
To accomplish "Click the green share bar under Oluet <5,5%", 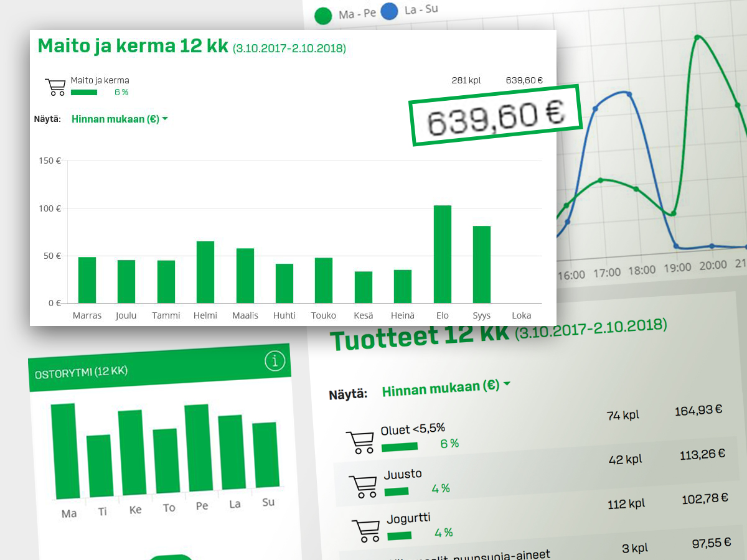I will [x=399, y=446].
